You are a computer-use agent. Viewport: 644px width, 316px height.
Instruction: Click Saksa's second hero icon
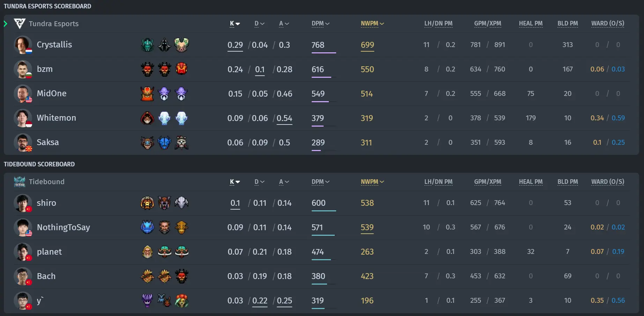[164, 142]
